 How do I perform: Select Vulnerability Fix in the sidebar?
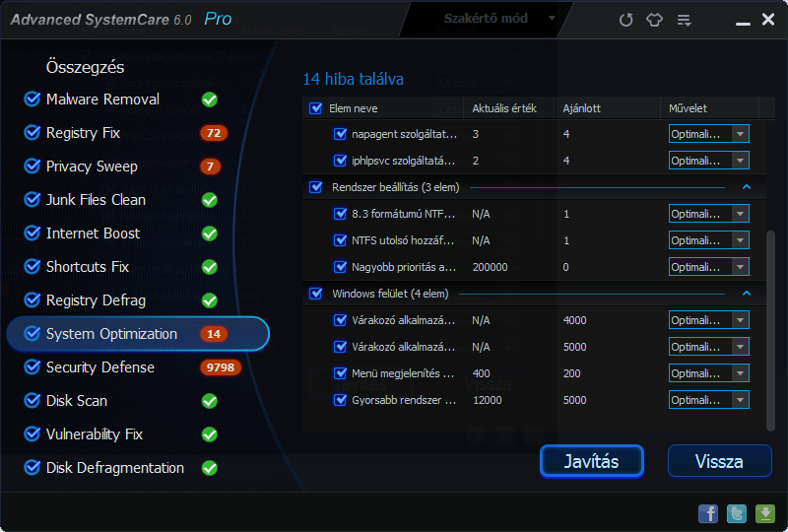(94, 434)
